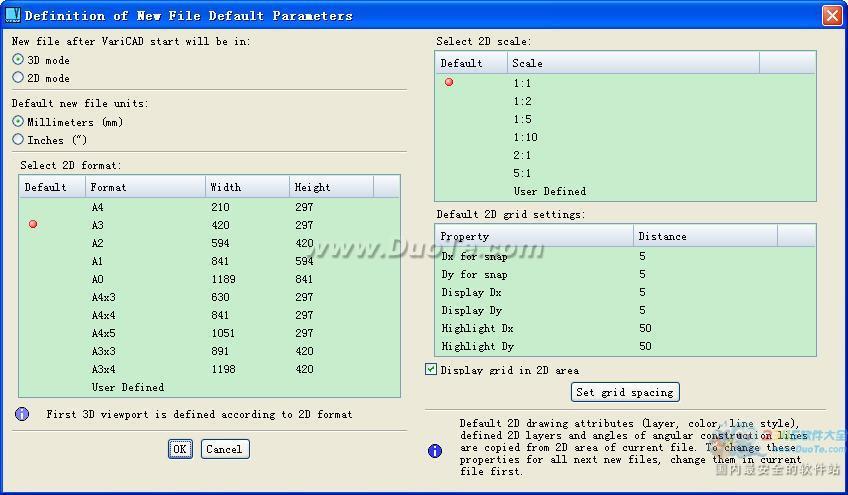Viewport: 848px width, 495px height.
Task: Close the dialog with the red X
Action: click(x=832, y=15)
